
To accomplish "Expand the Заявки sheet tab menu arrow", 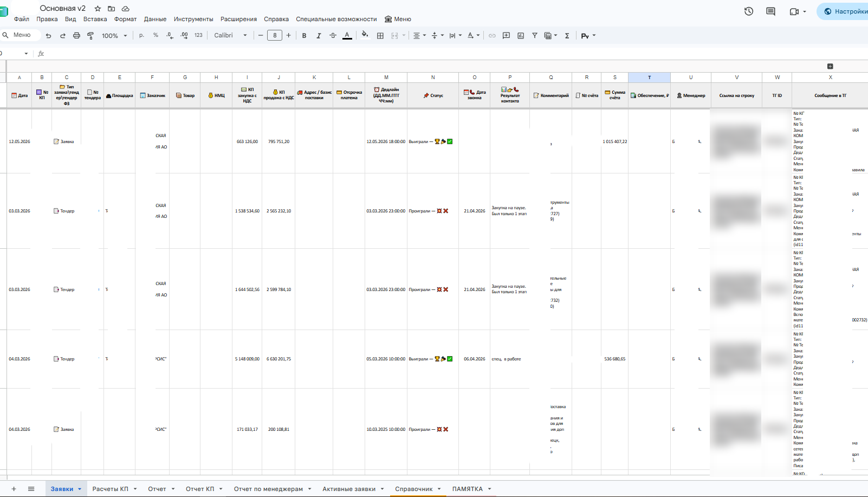I will pos(80,489).
